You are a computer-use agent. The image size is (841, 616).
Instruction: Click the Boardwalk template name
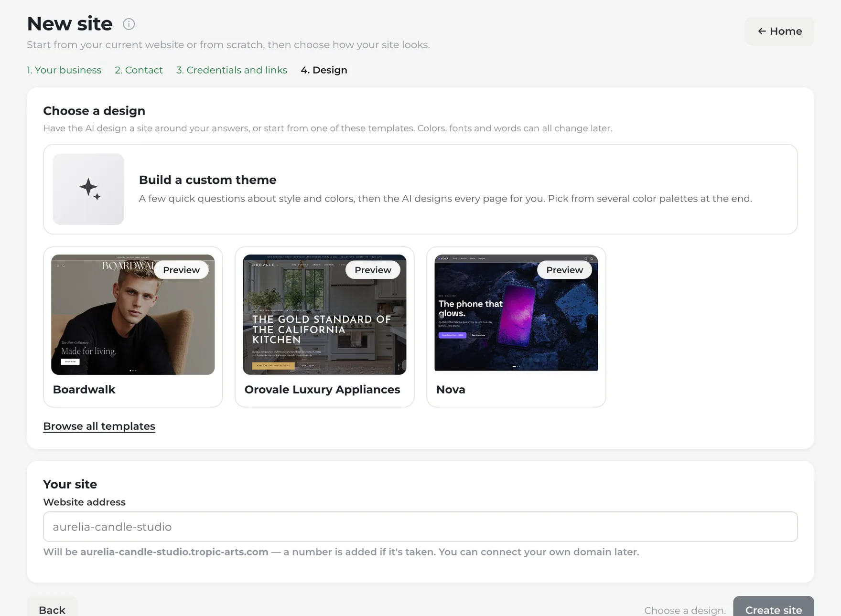tap(84, 390)
